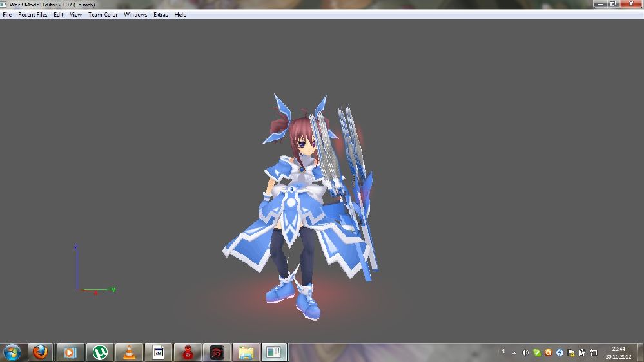Open the File menu
Screen dimensions: 644x362
point(7,14)
